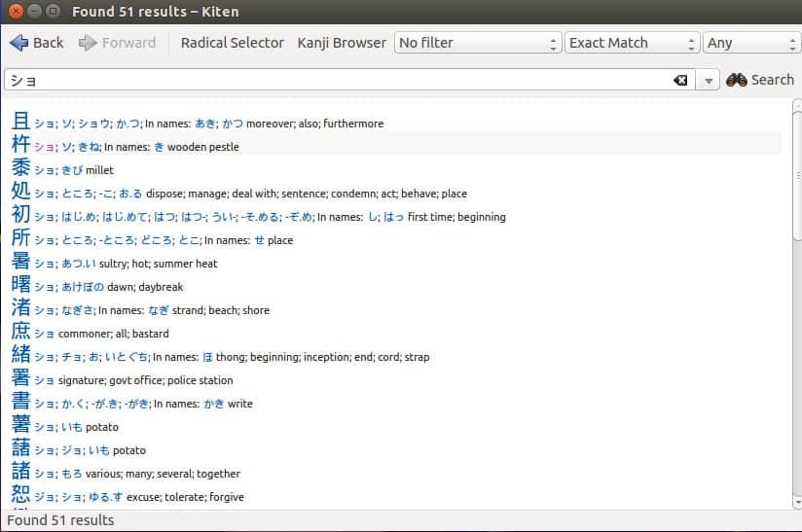Open the Any word type dropdown
802x532 pixels.
click(751, 43)
